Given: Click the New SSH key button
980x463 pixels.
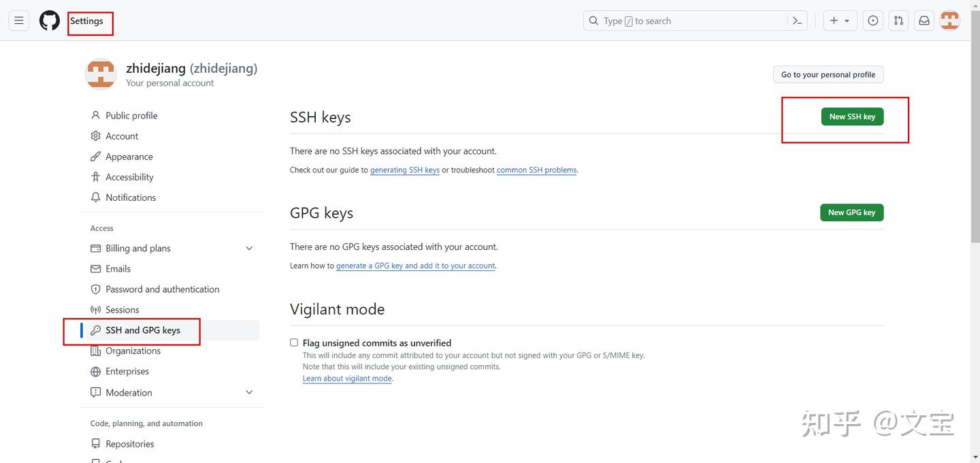Looking at the screenshot, I should [x=852, y=117].
